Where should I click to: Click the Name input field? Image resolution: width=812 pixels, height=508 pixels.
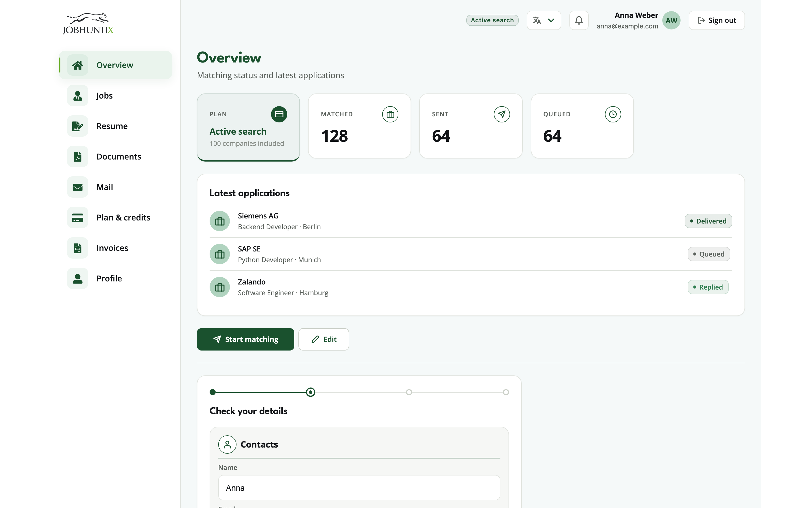(x=359, y=488)
